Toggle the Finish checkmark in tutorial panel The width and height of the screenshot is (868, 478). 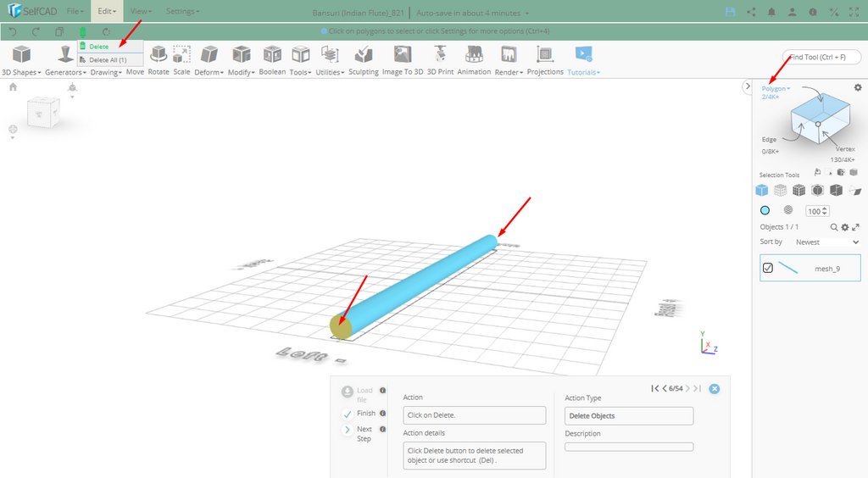coord(348,414)
